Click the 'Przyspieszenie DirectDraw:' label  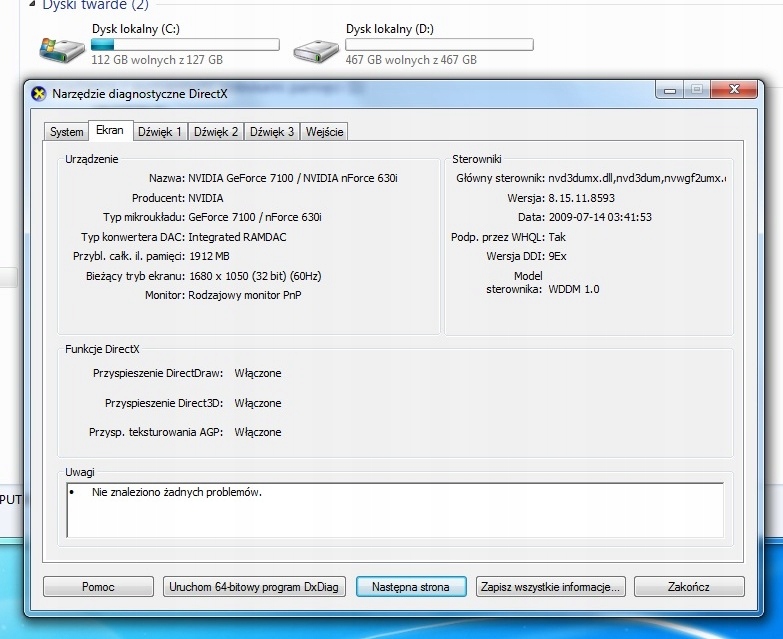158,373
